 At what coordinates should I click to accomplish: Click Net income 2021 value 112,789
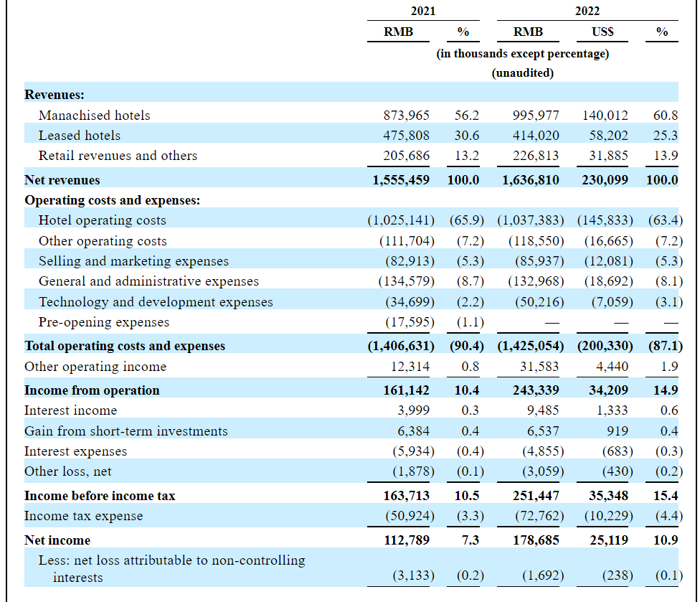pos(406,540)
